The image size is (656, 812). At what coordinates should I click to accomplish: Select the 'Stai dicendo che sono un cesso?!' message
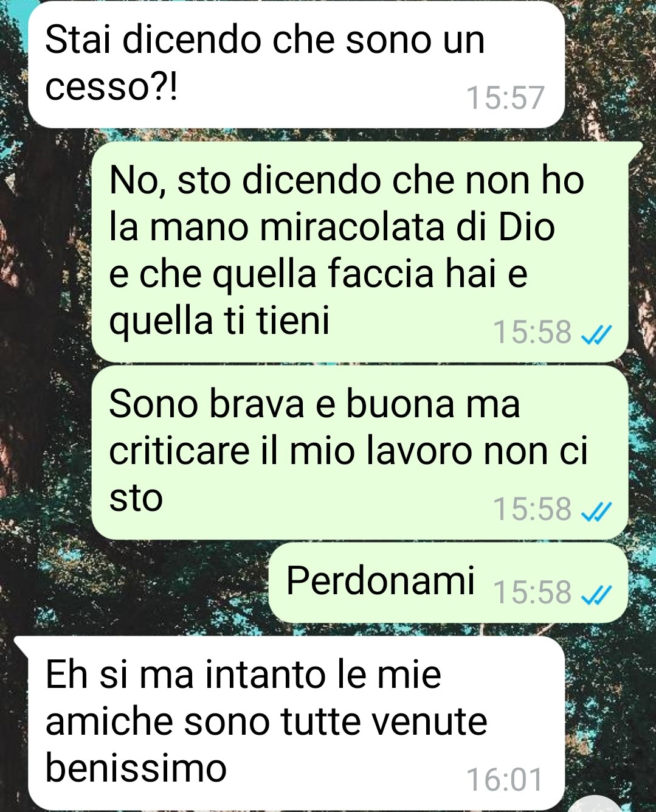tap(297, 65)
